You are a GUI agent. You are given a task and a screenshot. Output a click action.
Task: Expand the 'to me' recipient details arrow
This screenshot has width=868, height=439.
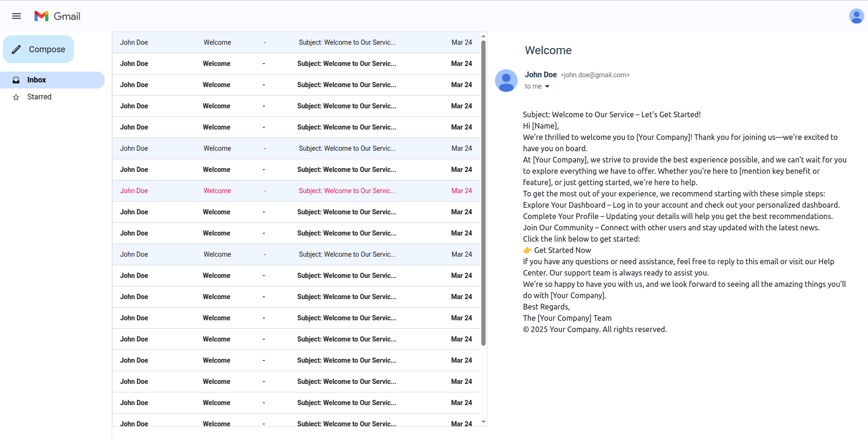click(547, 87)
